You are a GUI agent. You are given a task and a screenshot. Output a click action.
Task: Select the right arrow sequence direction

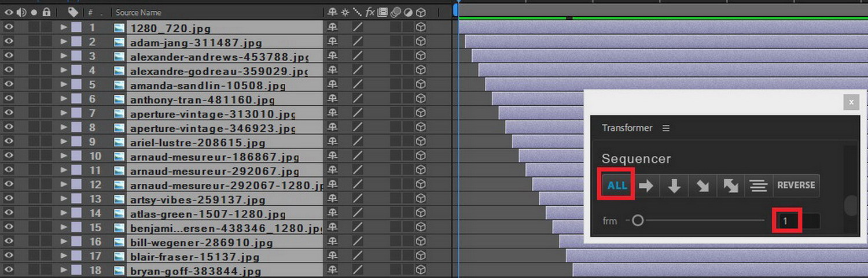646,186
